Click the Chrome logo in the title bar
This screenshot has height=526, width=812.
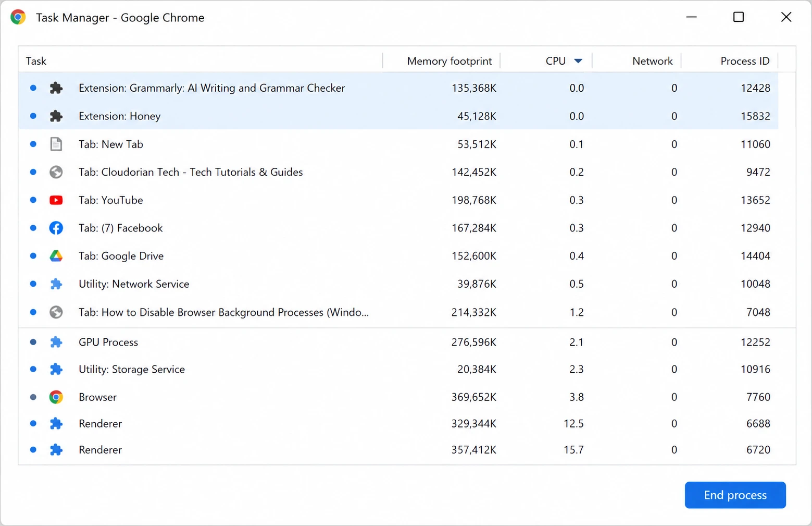coord(18,17)
